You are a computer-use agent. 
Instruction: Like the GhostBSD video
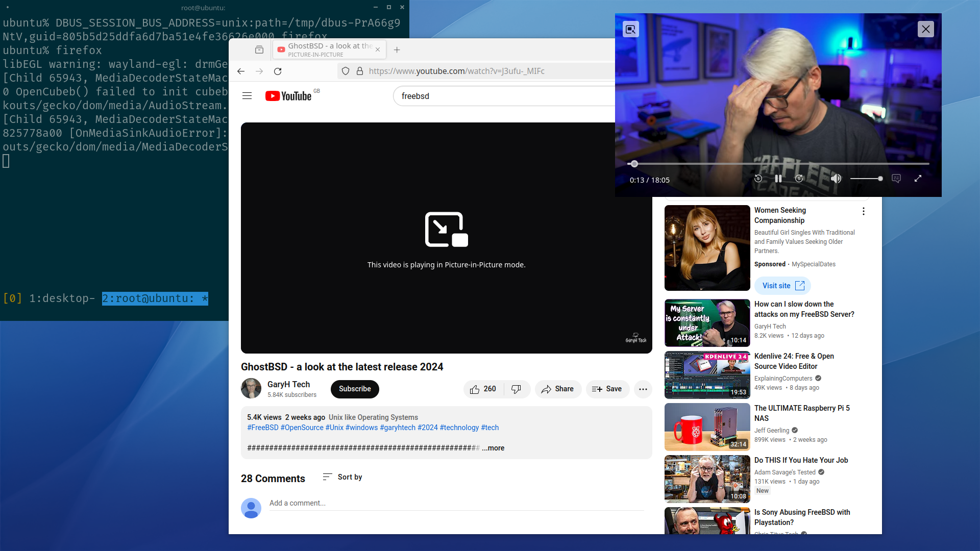pyautogui.click(x=483, y=389)
